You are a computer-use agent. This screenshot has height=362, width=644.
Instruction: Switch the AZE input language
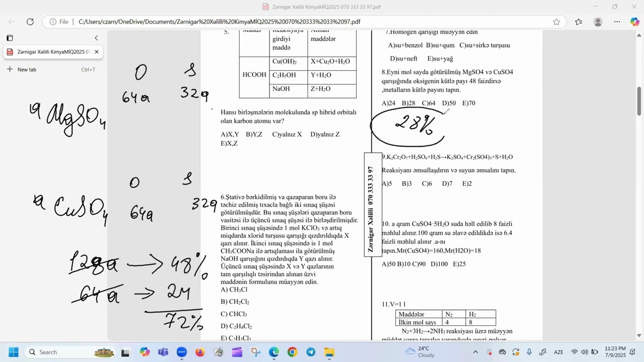click(x=558, y=352)
